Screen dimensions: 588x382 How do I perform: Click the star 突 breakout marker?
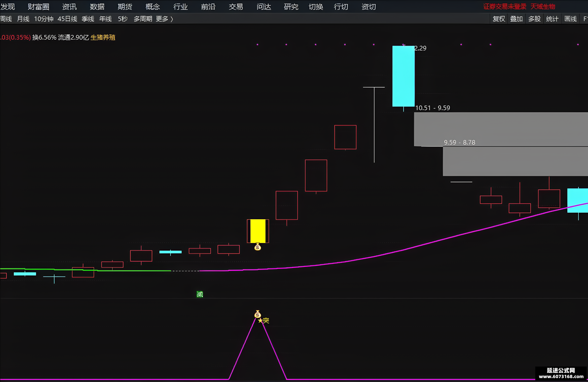tap(264, 320)
